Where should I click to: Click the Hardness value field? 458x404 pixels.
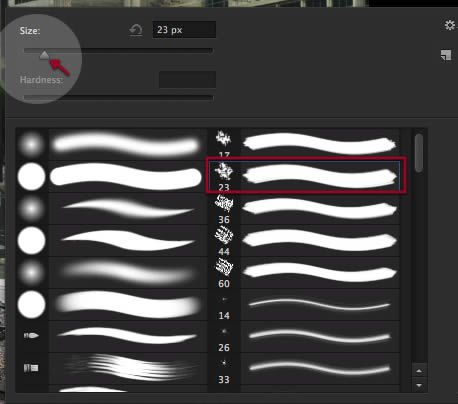187,79
